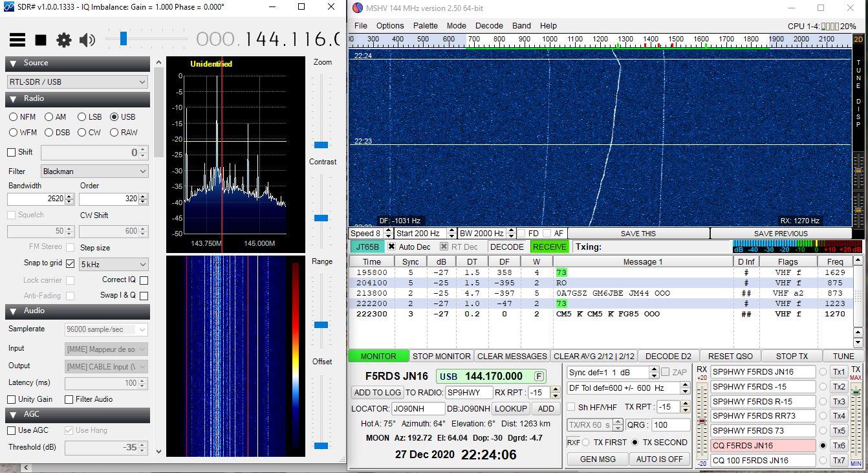Screen dimensions: 868x473
Task: Click the SAVE THIS button
Action: [x=638, y=234]
